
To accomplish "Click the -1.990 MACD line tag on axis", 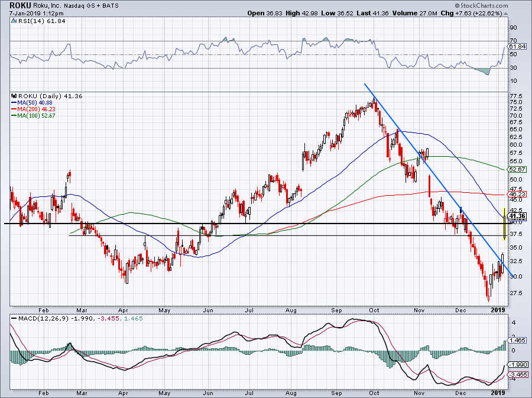I will coord(518,364).
